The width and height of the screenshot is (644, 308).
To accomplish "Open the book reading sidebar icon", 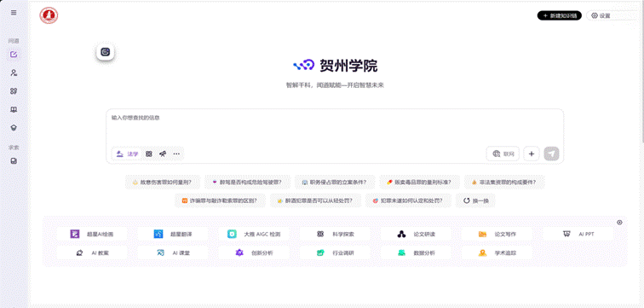I will coord(14,110).
